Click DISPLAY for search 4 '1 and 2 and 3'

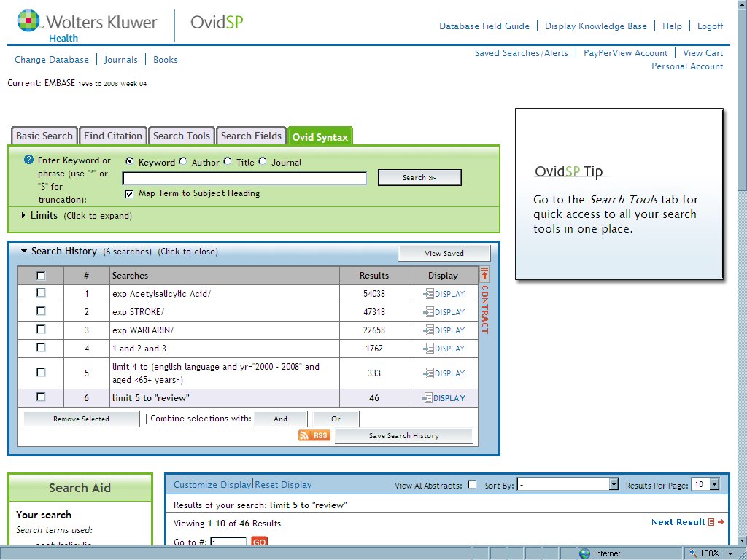point(444,348)
